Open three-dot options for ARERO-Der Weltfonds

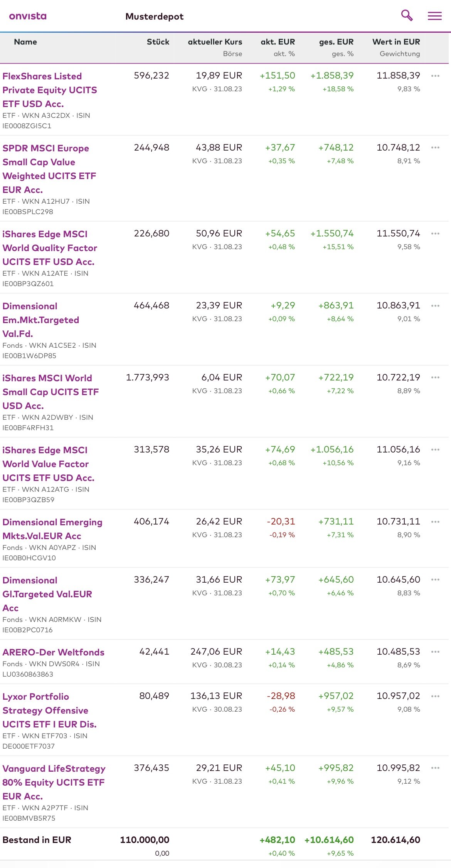(x=435, y=652)
